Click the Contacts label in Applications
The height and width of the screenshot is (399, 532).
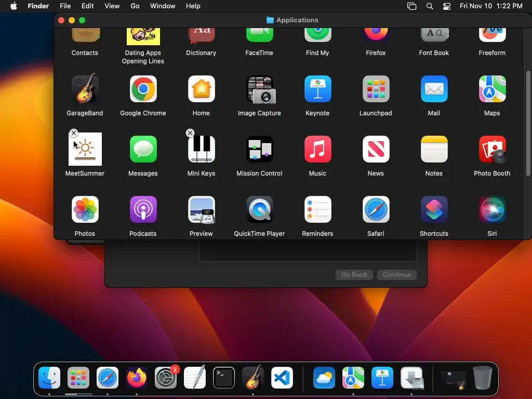(x=85, y=53)
